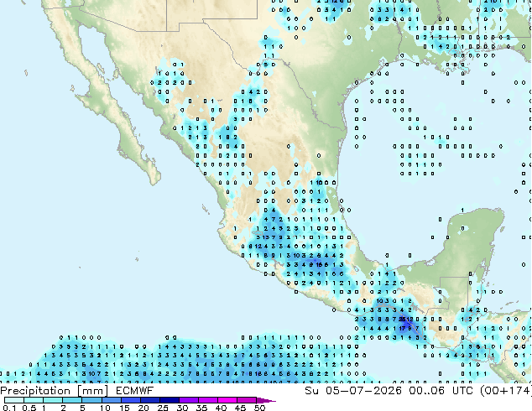The width and height of the screenshot is (532, 411).
Task: Select the 5–10 mm legend color swatch
Action: (91, 400)
